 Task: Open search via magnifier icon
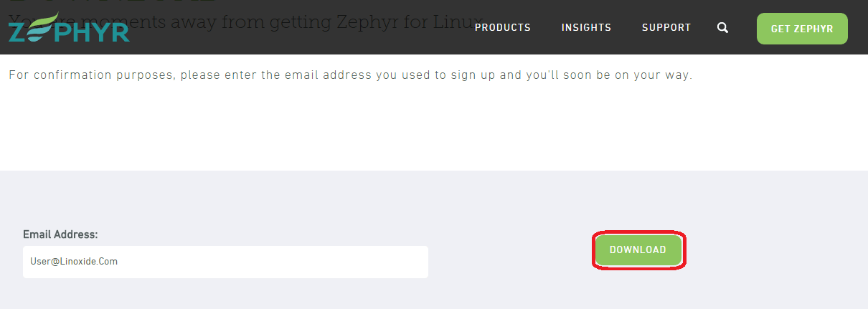point(722,28)
